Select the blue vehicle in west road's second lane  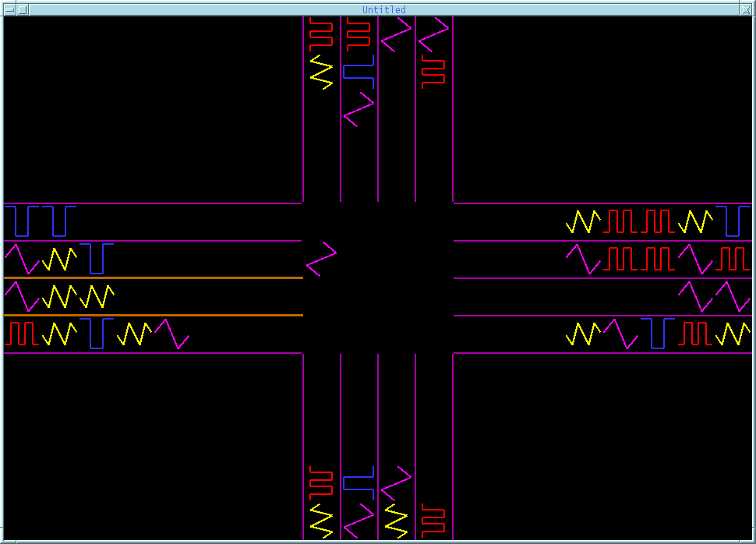click(x=97, y=259)
